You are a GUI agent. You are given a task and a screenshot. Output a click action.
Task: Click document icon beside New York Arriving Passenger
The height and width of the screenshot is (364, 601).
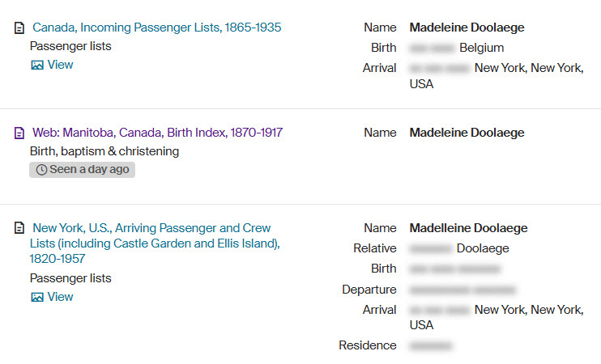[19, 229]
